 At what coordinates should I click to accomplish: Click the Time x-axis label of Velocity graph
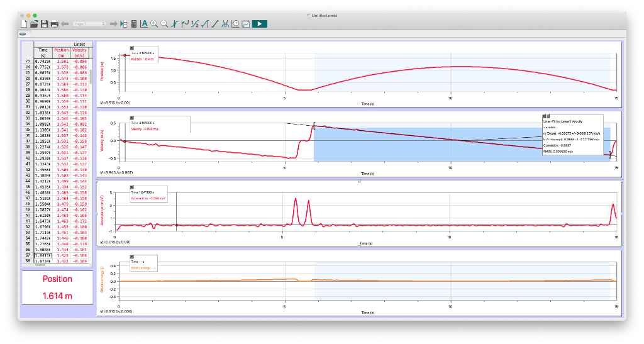[x=367, y=174]
